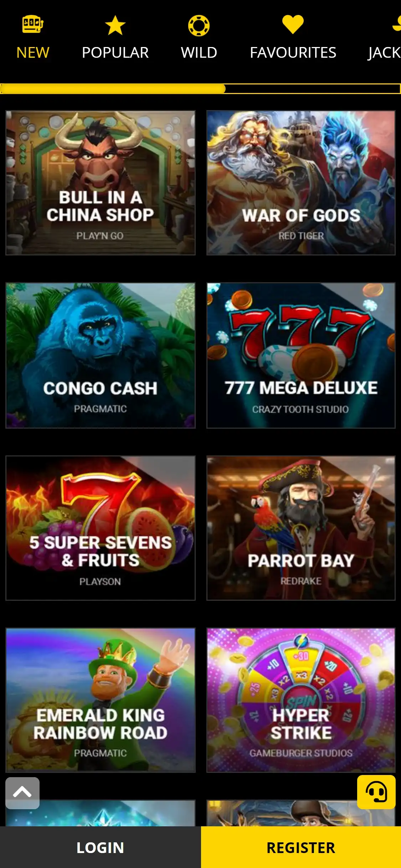Screen dimensions: 401x868
Task: Open FAVOURITES via the heart icon
Action: point(293,25)
